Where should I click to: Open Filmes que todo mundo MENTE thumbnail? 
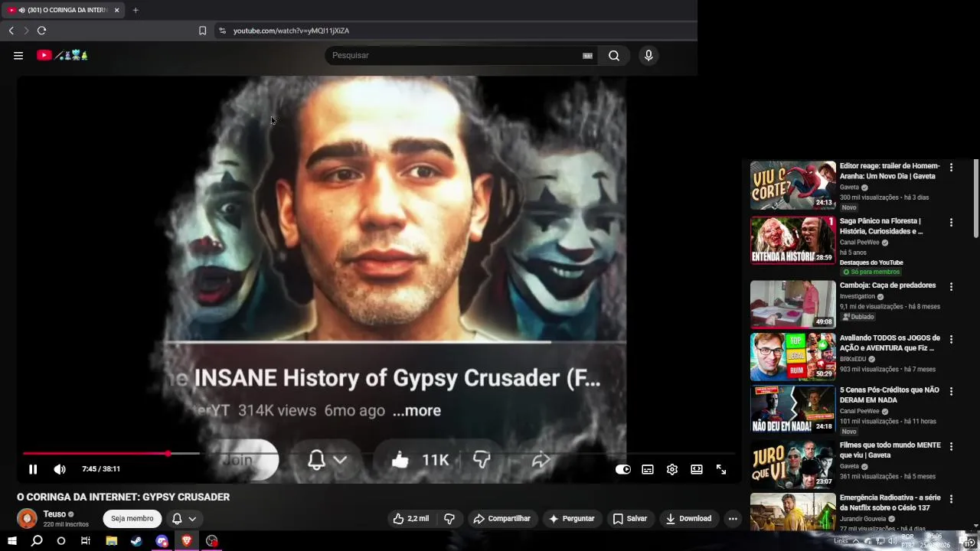click(792, 463)
